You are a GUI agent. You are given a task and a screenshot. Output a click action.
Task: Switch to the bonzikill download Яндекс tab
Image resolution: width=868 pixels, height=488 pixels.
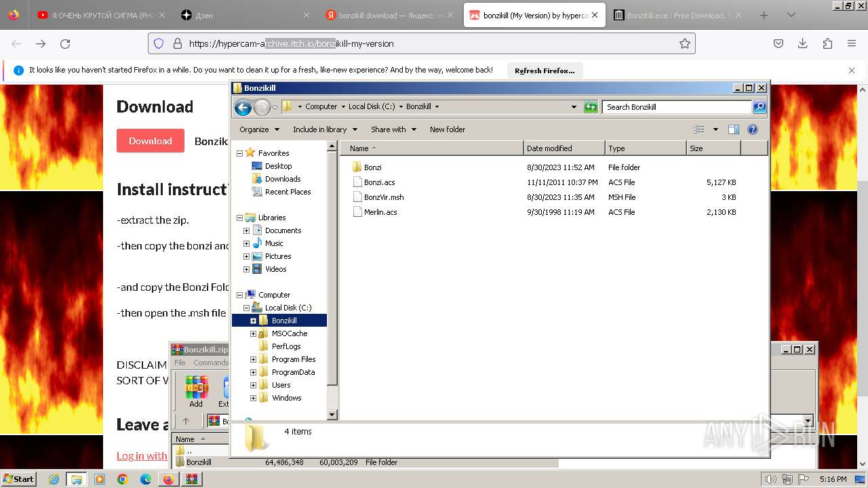(x=389, y=15)
